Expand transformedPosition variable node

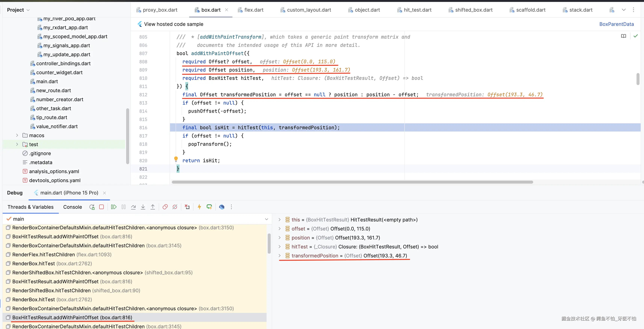point(280,256)
